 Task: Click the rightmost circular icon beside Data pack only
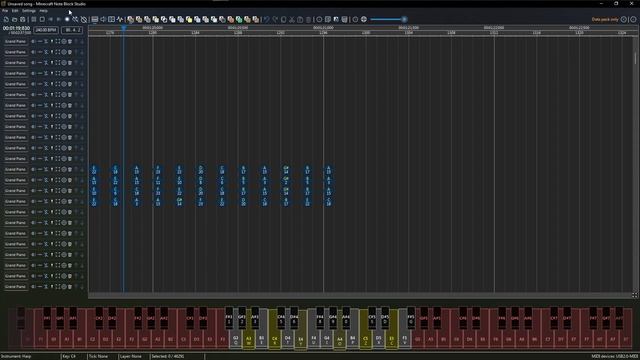click(633, 19)
